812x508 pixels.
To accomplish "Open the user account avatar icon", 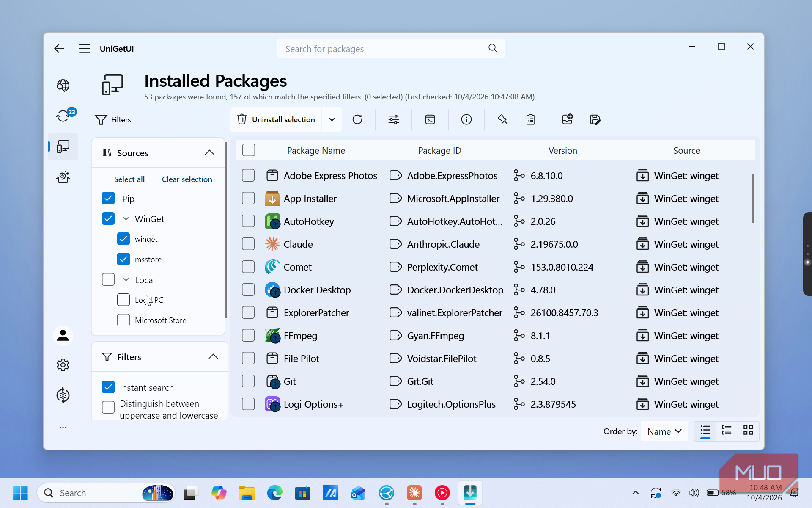I will [63, 336].
